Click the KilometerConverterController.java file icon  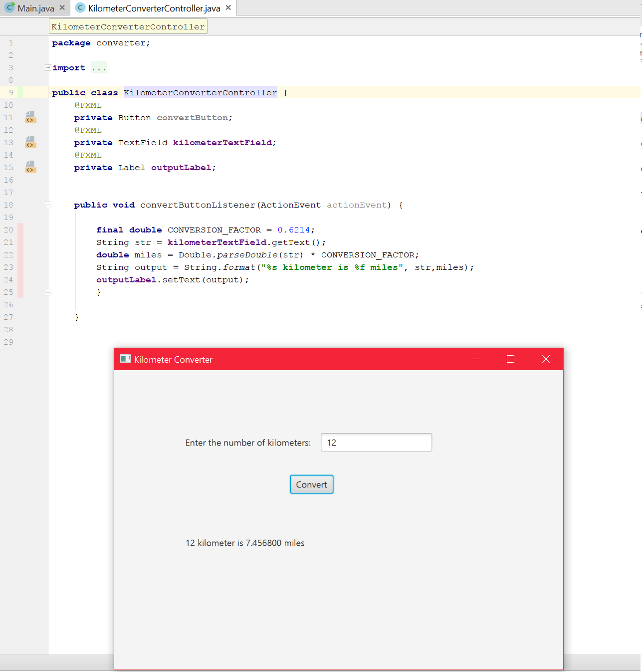pyautogui.click(x=80, y=8)
